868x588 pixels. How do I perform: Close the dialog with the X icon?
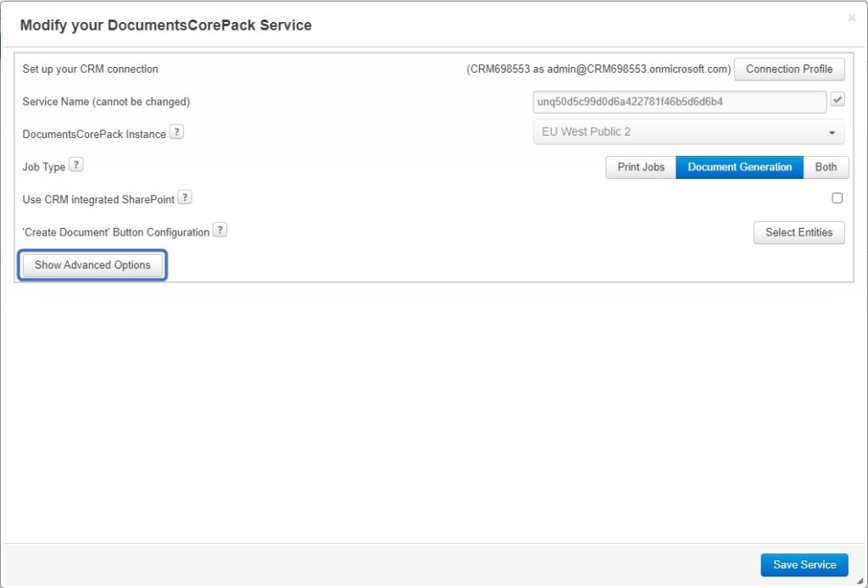(851, 18)
